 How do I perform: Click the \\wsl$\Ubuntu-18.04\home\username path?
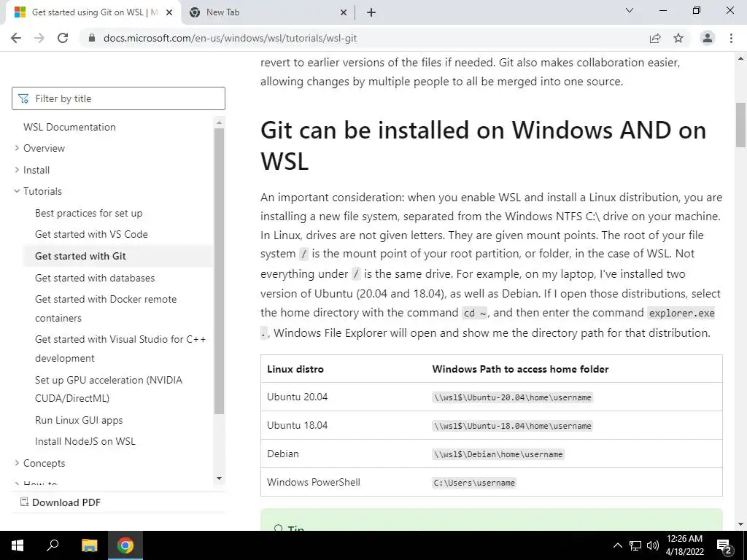point(513,426)
